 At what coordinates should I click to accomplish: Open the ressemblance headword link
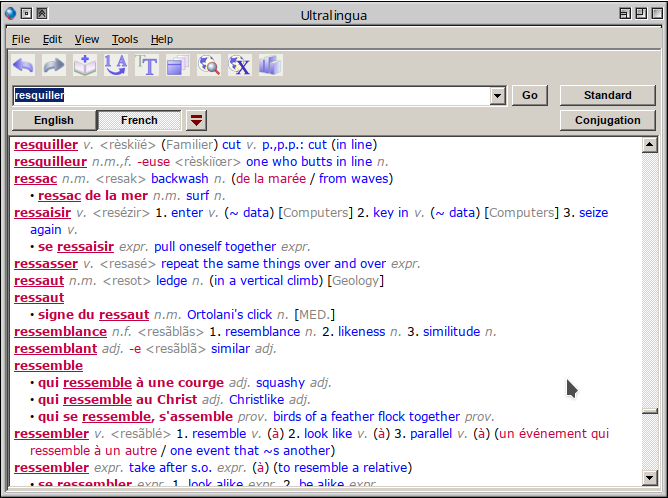coord(60,332)
